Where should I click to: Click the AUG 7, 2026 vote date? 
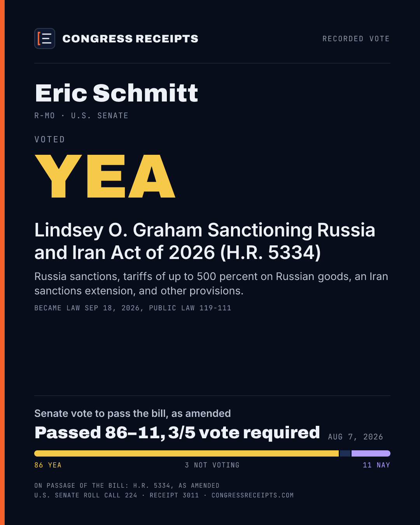click(355, 437)
